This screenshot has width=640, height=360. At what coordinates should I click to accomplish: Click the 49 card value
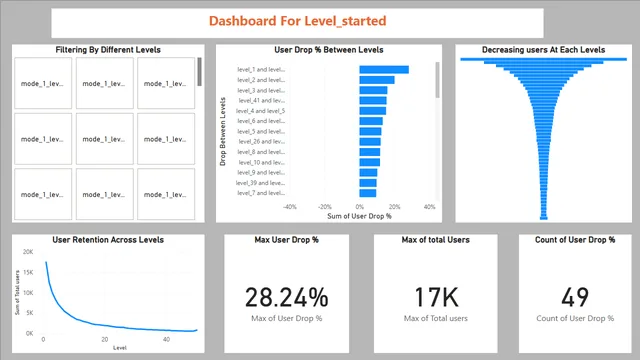(575, 297)
